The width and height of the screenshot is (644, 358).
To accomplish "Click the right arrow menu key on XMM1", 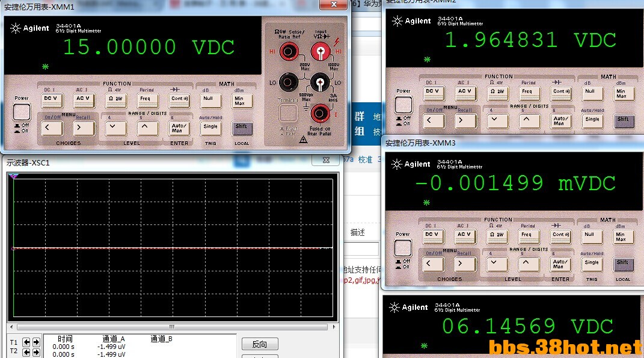I will pyautogui.click(x=84, y=128).
